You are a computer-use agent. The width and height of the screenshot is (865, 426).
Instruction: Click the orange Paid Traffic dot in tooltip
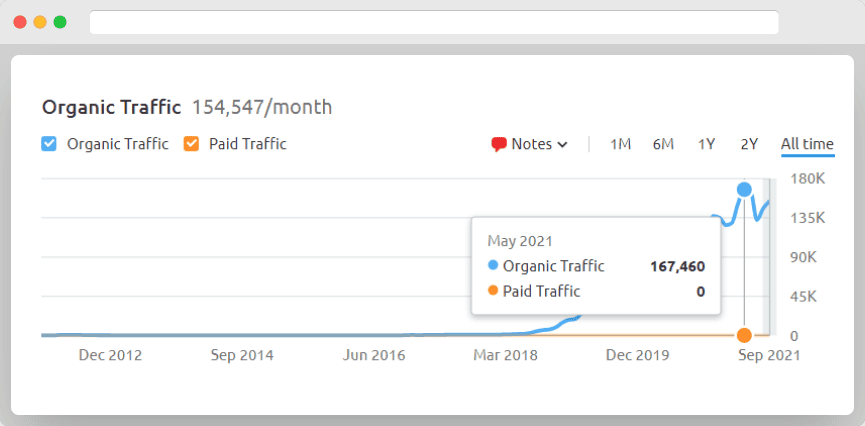pyautogui.click(x=492, y=292)
